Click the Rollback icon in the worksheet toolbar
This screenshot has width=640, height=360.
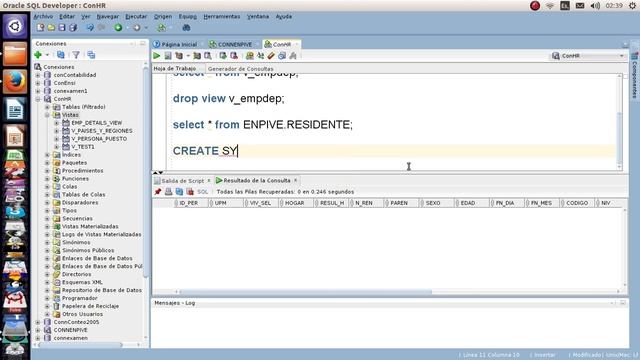tap(234, 56)
